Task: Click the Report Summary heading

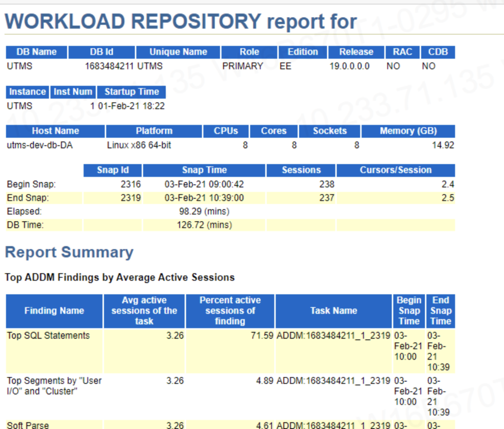Action: [69, 252]
